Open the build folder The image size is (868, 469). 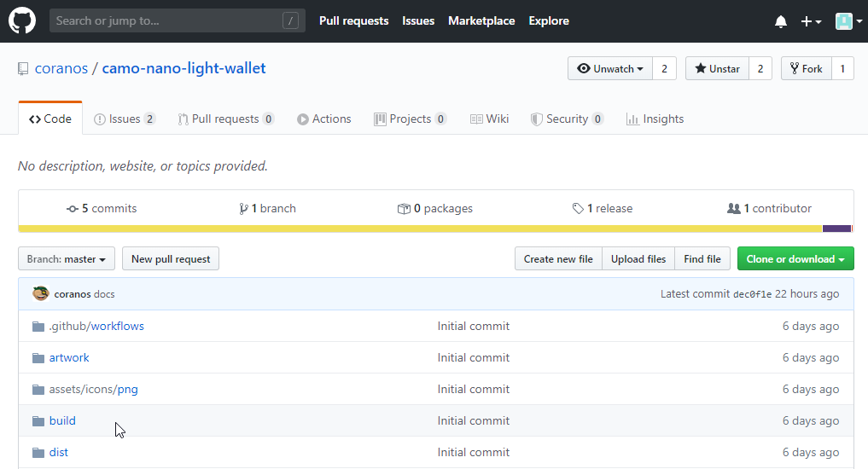[x=62, y=421]
